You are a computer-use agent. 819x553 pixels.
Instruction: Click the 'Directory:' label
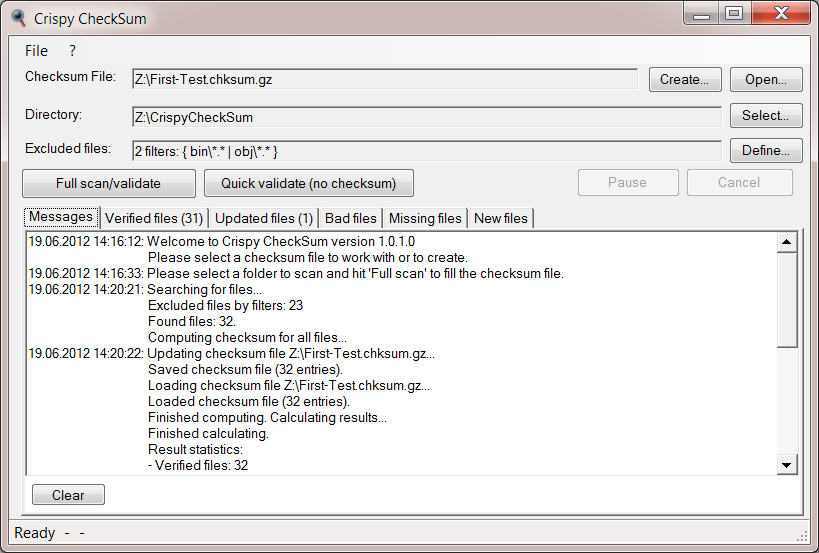click(53, 114)
